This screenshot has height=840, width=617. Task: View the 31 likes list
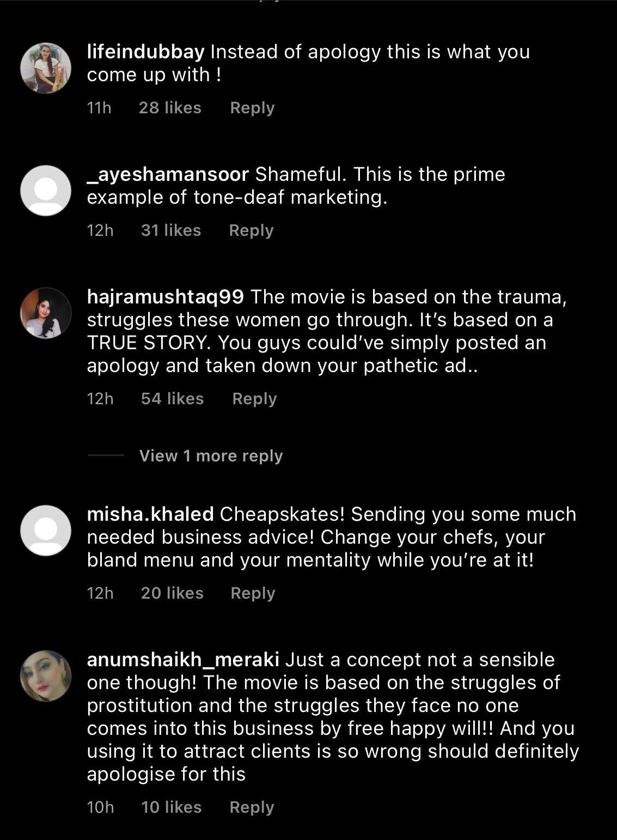(171, 230)
